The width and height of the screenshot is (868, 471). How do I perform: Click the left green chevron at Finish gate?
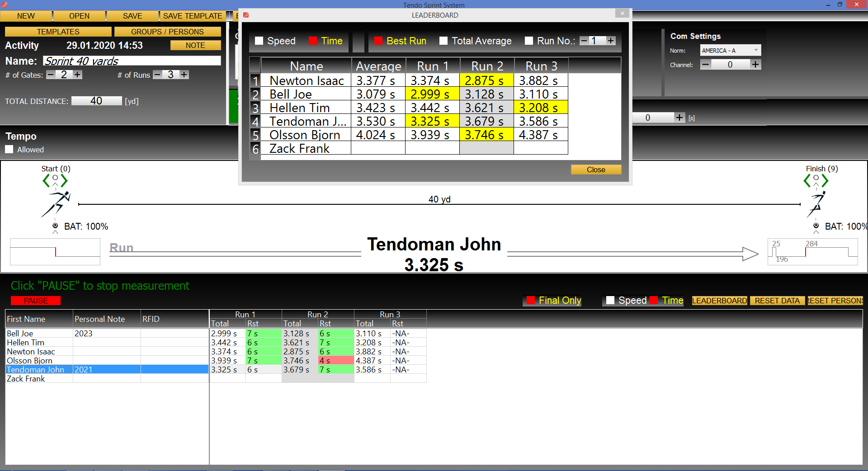[807, 181]
